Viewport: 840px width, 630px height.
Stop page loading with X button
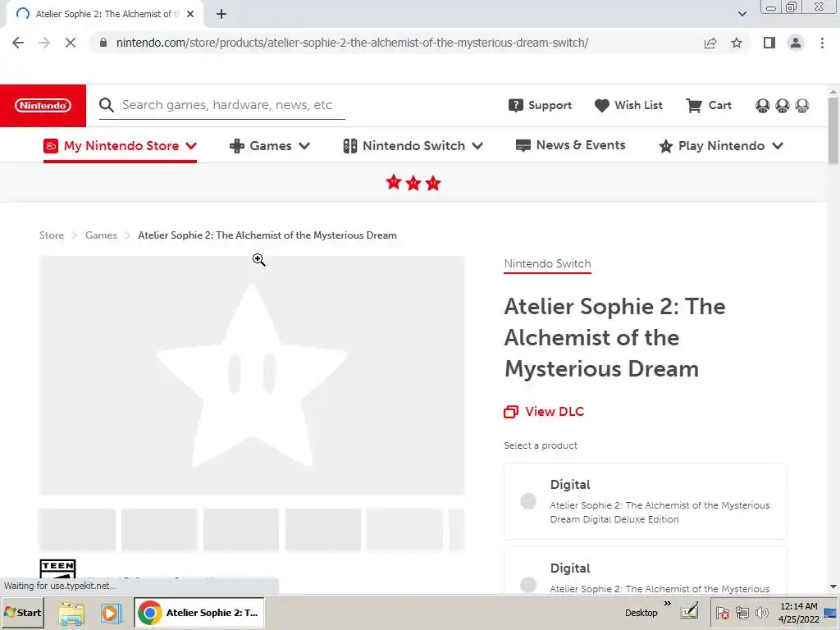pos(71,43)
